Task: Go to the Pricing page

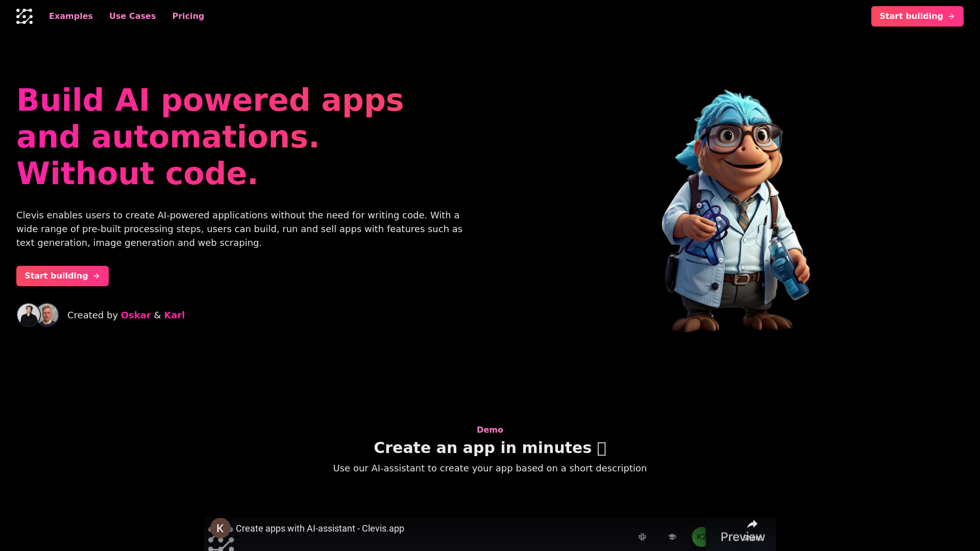Action: [188, 16]
